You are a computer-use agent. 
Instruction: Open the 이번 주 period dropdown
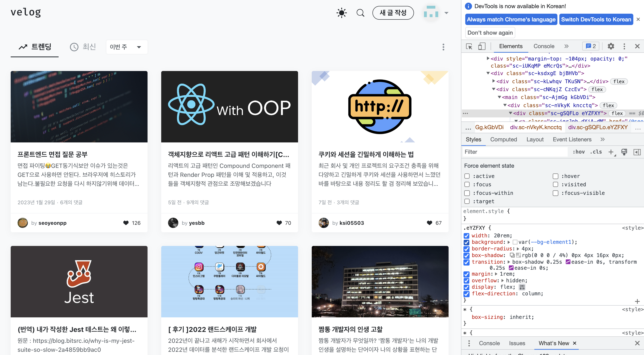point(127,47)
